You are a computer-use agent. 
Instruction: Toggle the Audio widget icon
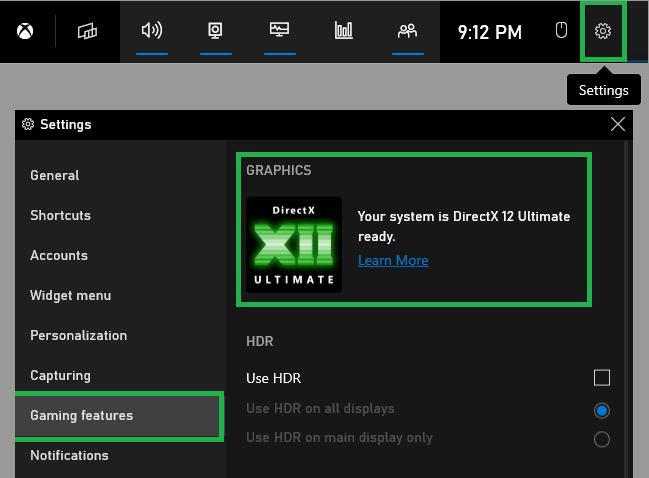[152, 31]
